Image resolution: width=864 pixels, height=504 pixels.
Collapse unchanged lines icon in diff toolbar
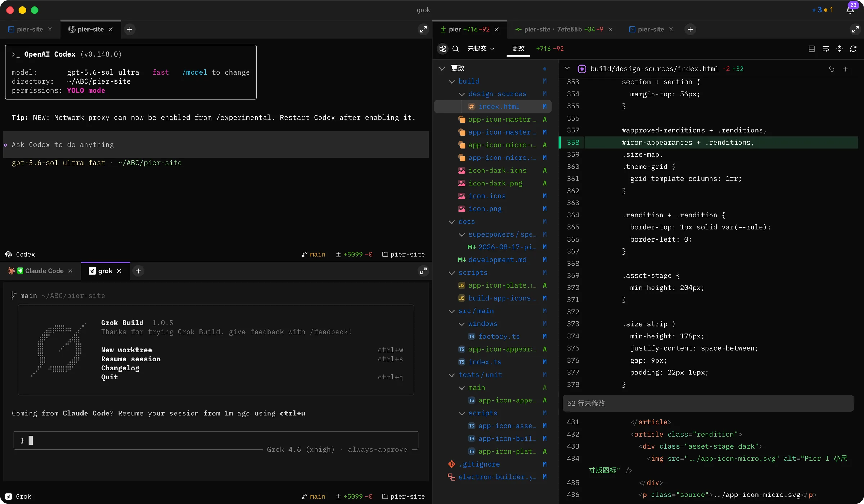840,49
